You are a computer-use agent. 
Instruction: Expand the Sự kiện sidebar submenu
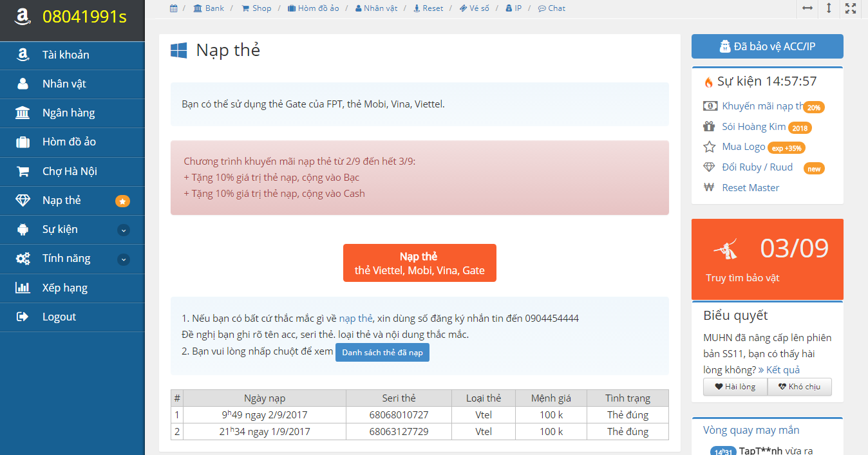(124, 230)
